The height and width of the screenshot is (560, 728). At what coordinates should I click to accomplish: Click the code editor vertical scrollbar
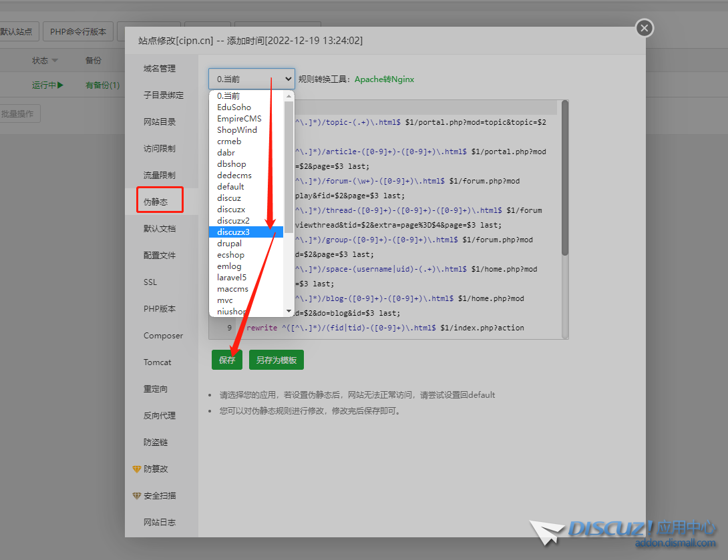point(565,178)
